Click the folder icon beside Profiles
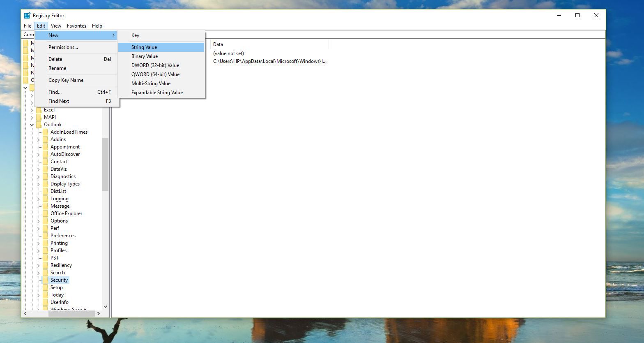The width and height of the screenshot is (644, 343). tap(45, 250)
